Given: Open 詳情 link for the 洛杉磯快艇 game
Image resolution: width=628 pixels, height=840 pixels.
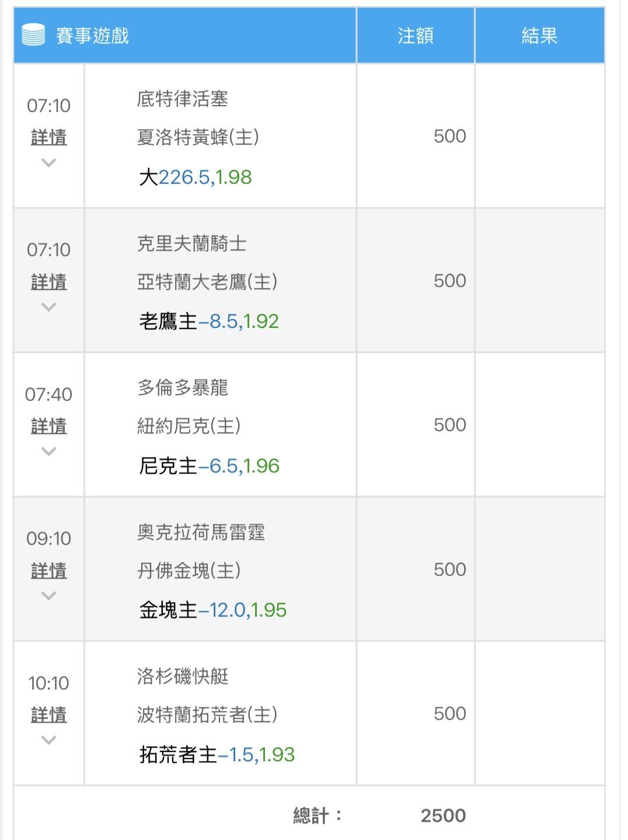Looking at the screenshot, I should pyautogui.click(x=49, y=714).
